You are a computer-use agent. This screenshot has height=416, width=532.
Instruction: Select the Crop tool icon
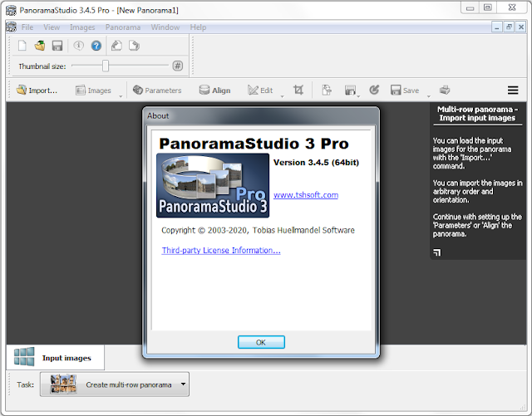pos(298,90)
